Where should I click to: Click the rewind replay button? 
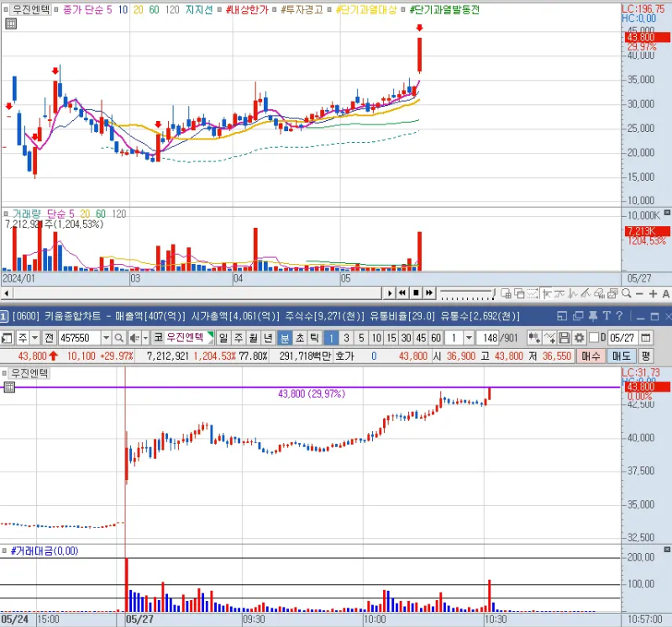[x=402, y=293]
